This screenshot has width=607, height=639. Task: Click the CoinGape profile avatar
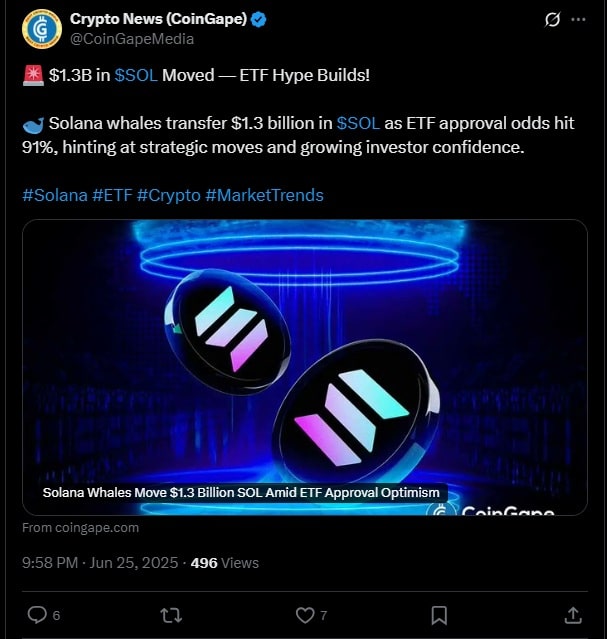(42, 28)
